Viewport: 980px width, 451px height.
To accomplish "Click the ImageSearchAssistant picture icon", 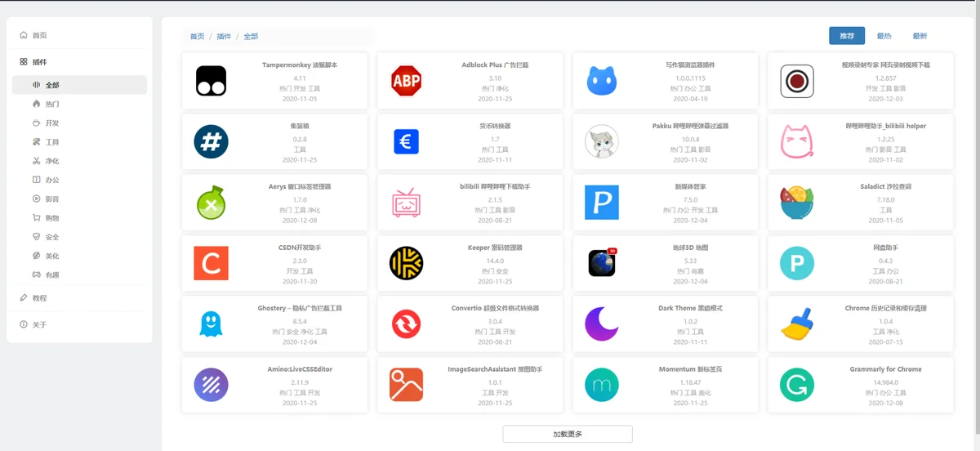I will (406, 385).
